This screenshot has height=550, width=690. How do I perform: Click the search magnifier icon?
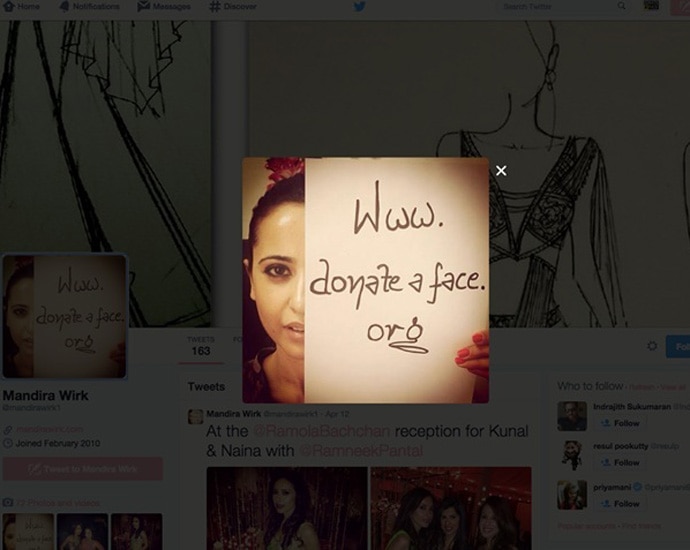tap(621, 6)
